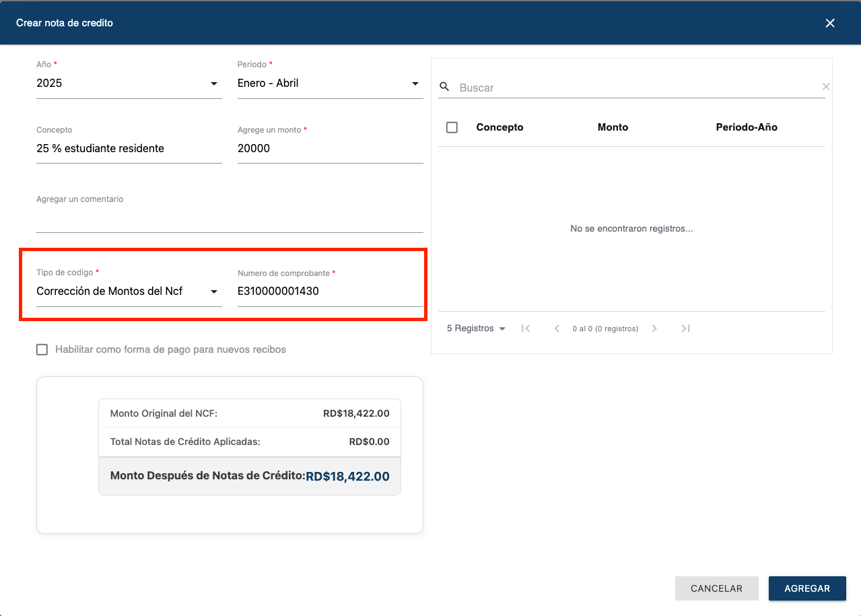Sort by Monto column header

(613, 127)
